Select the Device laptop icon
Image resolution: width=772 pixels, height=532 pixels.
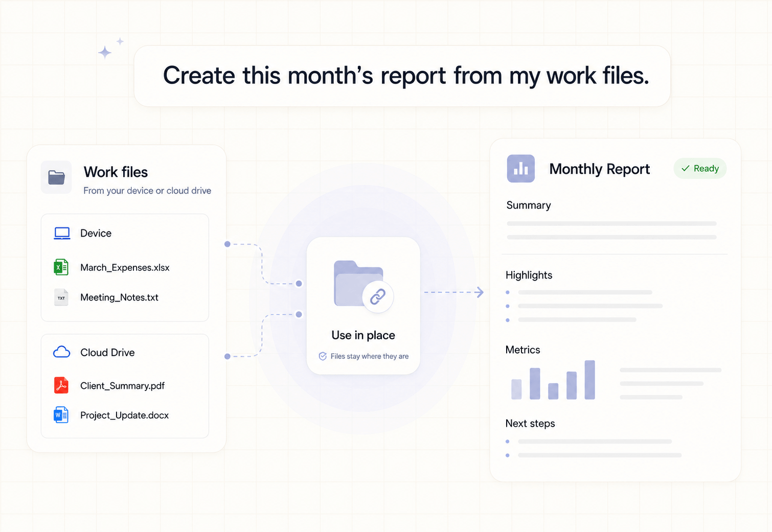[x=62, y=234]
